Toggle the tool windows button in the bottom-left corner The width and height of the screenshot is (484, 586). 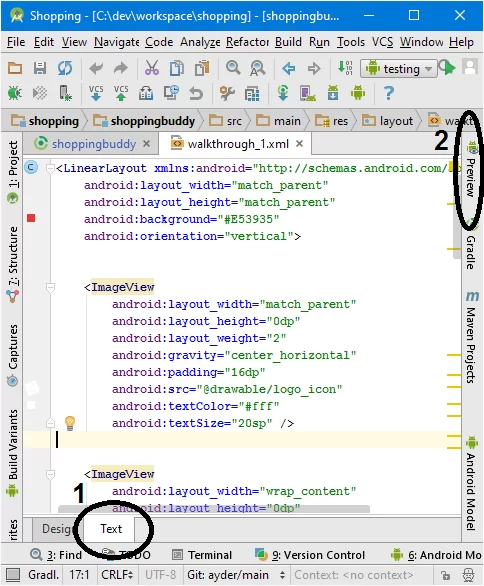point(13,575)
